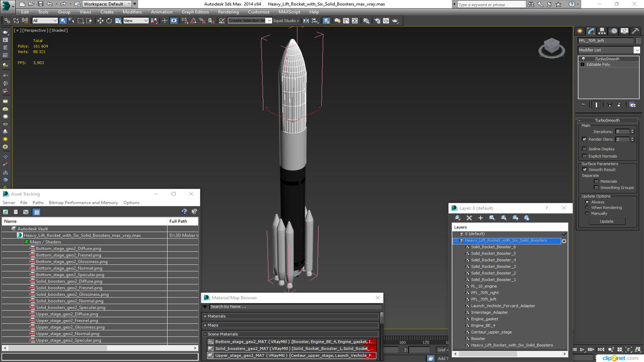
Task: Click Search by Name field in Material Browser
Action: click(295, 307)
